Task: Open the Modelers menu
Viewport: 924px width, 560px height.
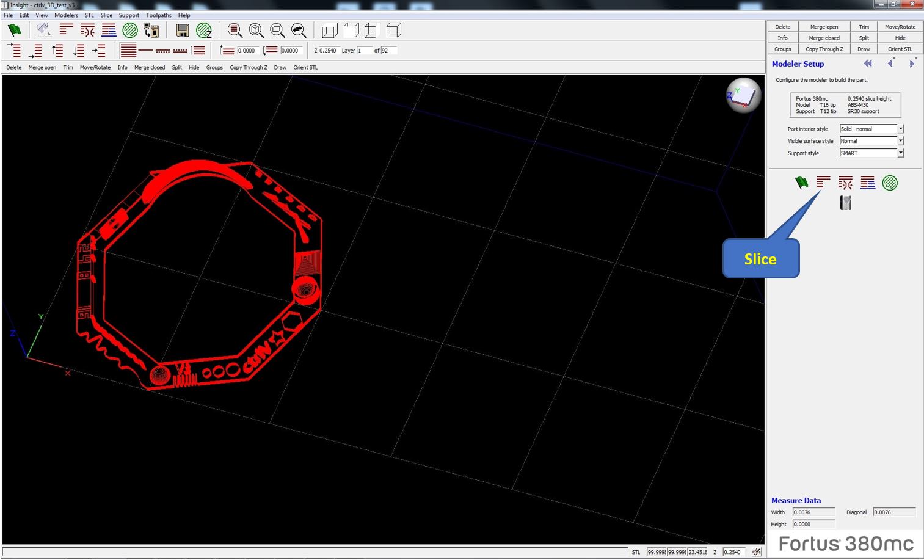Action: [x=66, y=15]
